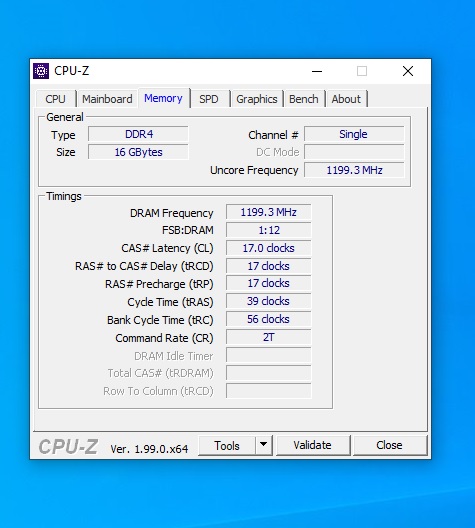Click the tRP 17 clocks value
The image size is (475, 528).
[x=268, y=283]
